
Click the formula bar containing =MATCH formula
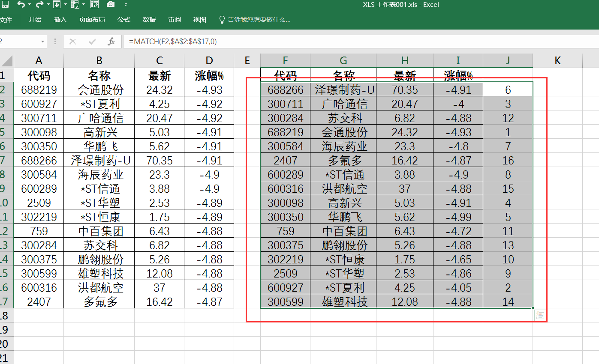[361, 42]
